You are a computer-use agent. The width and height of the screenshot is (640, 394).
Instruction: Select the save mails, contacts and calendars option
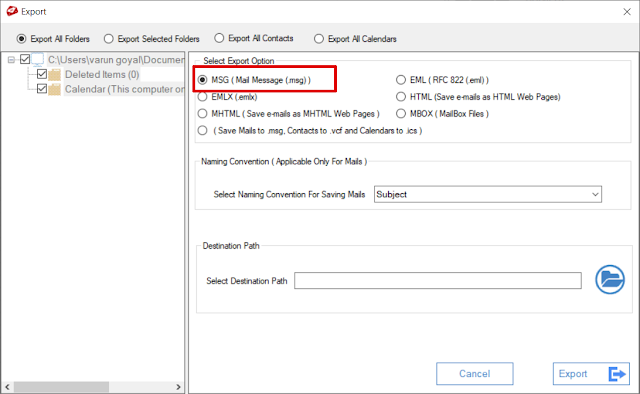(202, 131)
